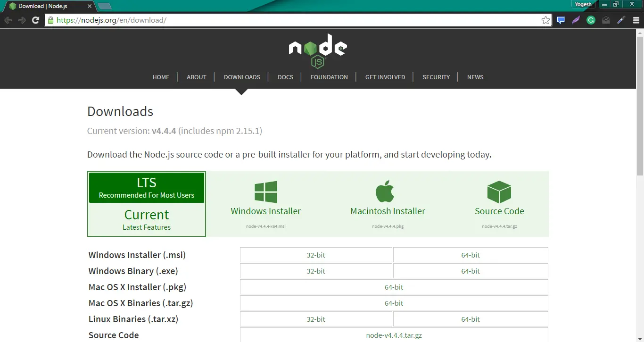The image size is (644, 342).
Task: Download Mac OS X Installer (.pkg) 64-bit
Action: [394, 287]
